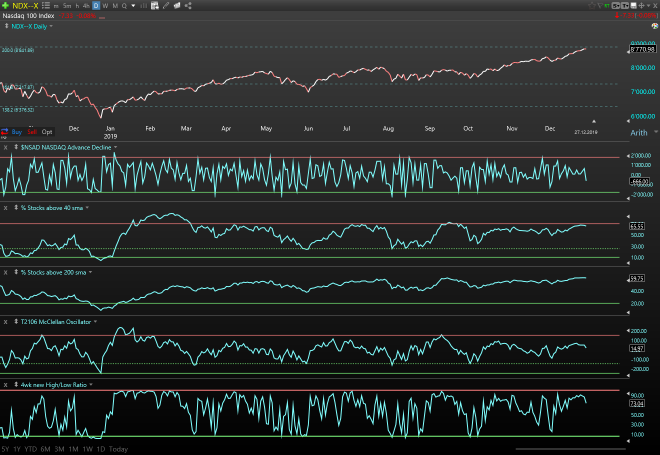Click the Today range button

point(118,449)
